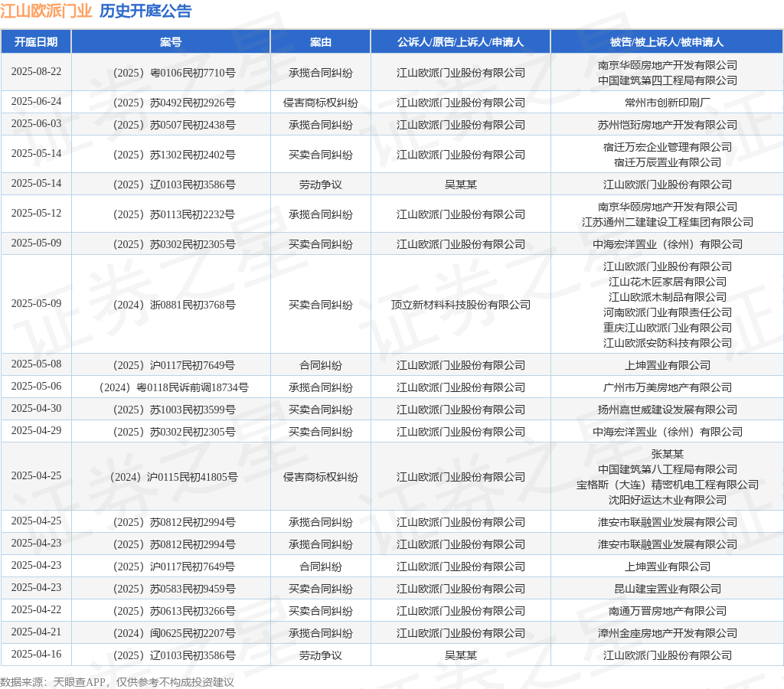Click 沈阳好运达木业有限公司 defendant

(x=668, y=500)
